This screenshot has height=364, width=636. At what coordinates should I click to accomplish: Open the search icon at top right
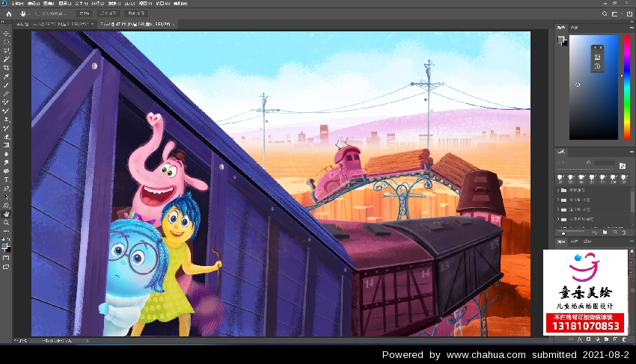[605, 13]
